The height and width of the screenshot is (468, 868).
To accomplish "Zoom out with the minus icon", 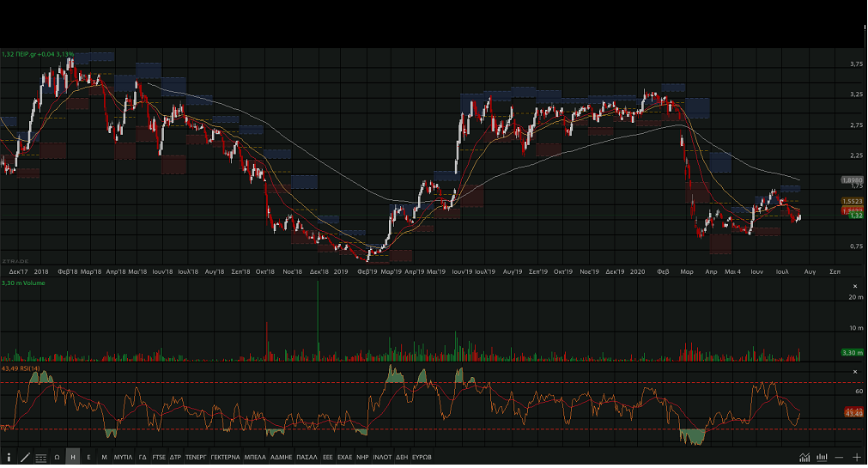I will click(x=839, y=458).
